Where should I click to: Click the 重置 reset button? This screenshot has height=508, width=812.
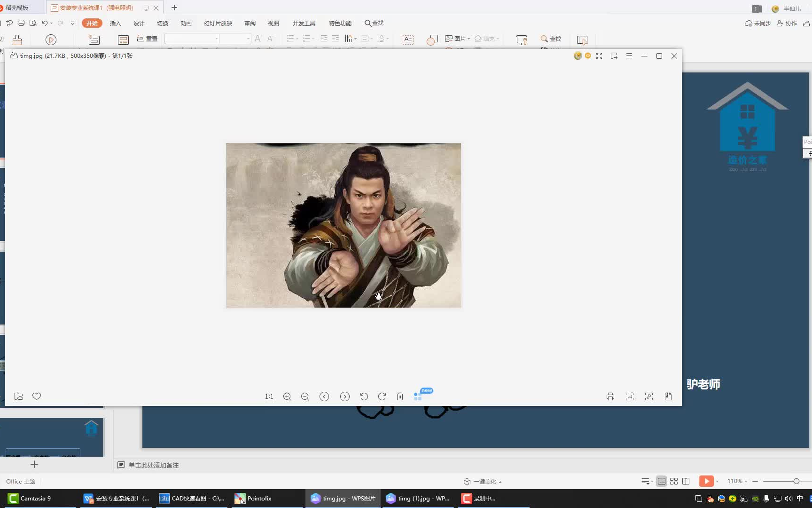pos(147,39)
